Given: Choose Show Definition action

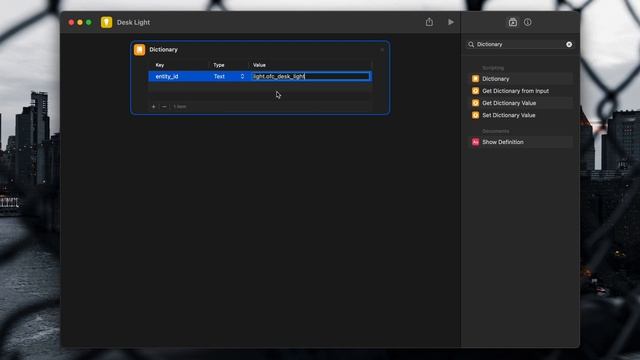Looking at the screenshot, I should (520, 142).
